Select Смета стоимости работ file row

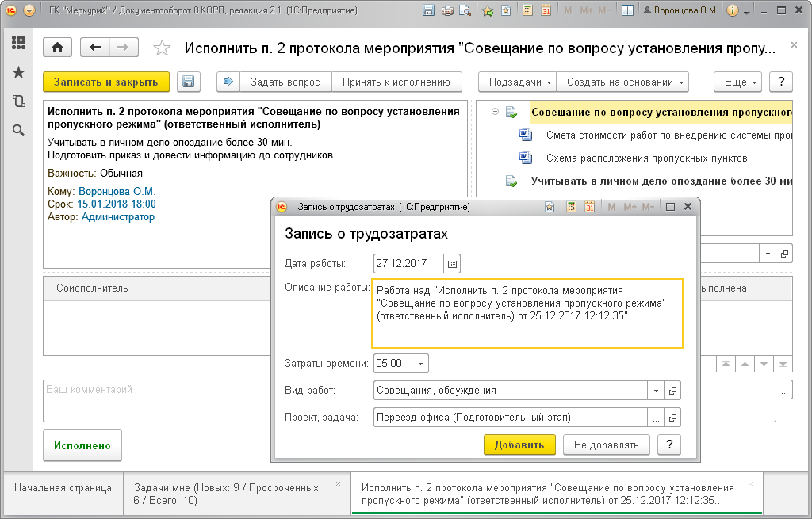[668, 135]
